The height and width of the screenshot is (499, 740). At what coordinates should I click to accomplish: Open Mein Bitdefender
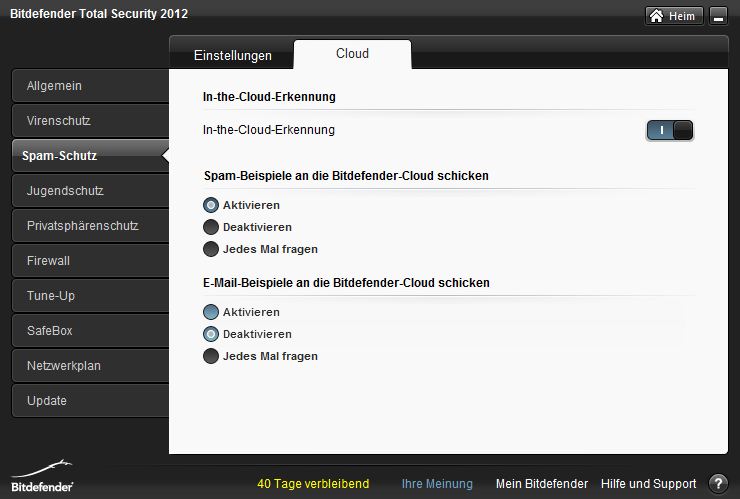tap(542, 483)
